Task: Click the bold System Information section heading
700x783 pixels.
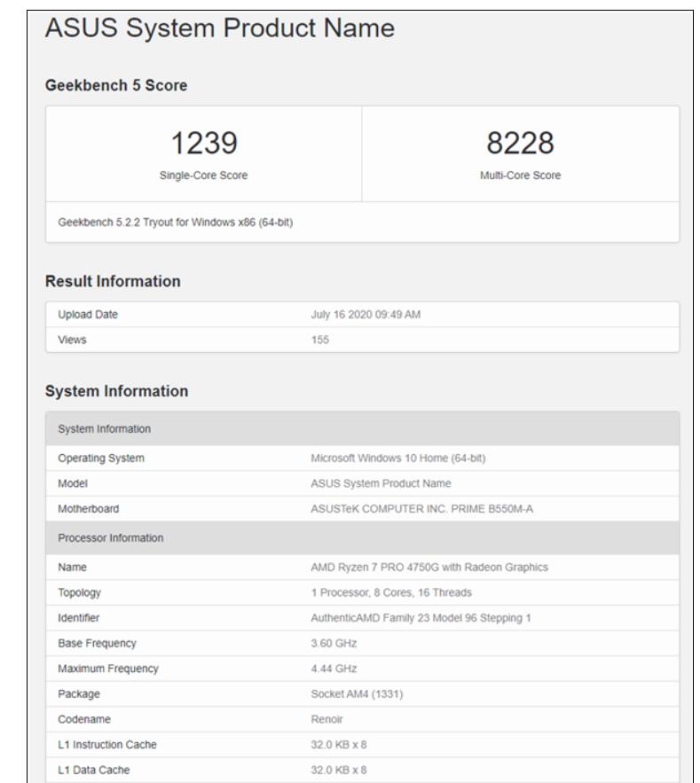Action: 116,391
